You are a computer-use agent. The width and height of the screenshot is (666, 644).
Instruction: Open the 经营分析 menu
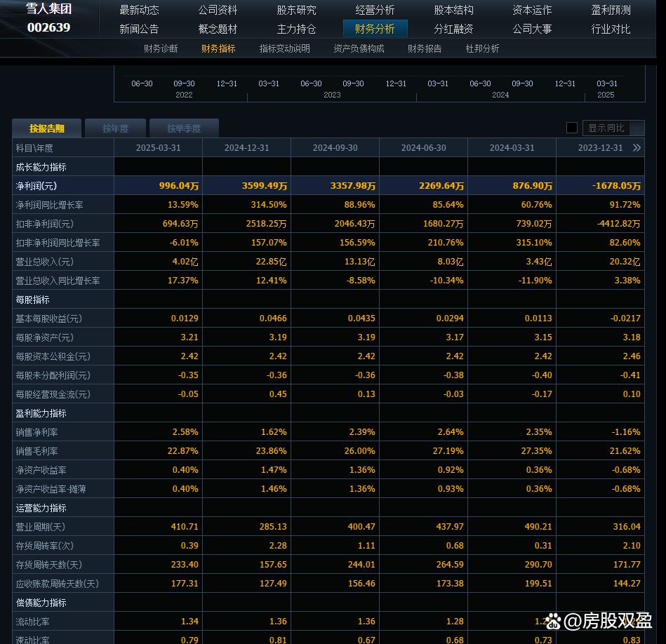pyautogui.click(x=375, y=10)
